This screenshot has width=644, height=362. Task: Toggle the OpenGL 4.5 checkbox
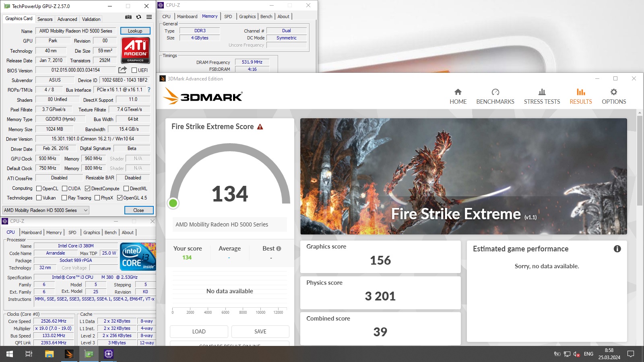120,198
